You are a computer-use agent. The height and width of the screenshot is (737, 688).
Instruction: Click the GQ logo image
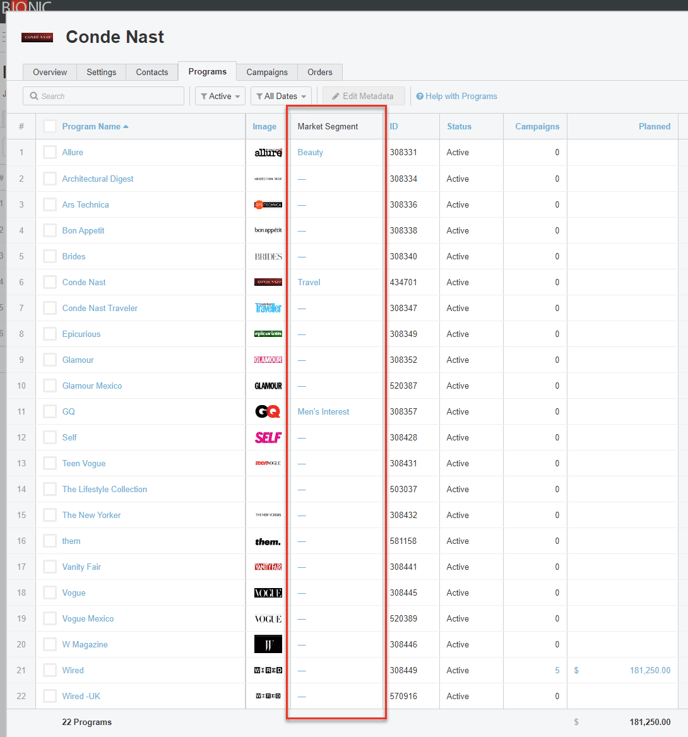pyautogui.click(x=267, y=412)
